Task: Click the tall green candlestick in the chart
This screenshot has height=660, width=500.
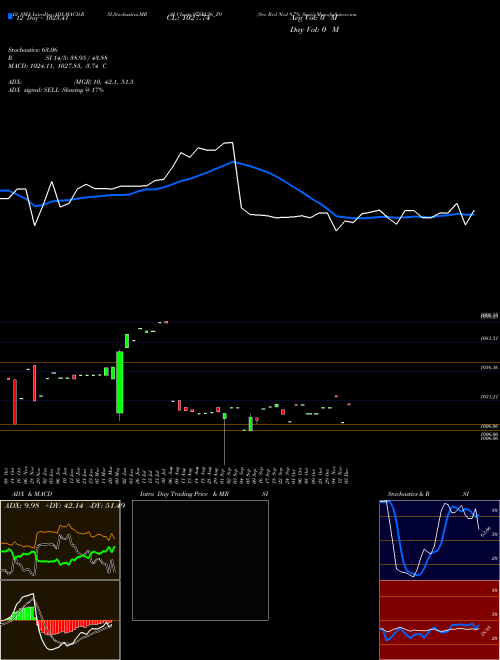Action: (120, 382)
